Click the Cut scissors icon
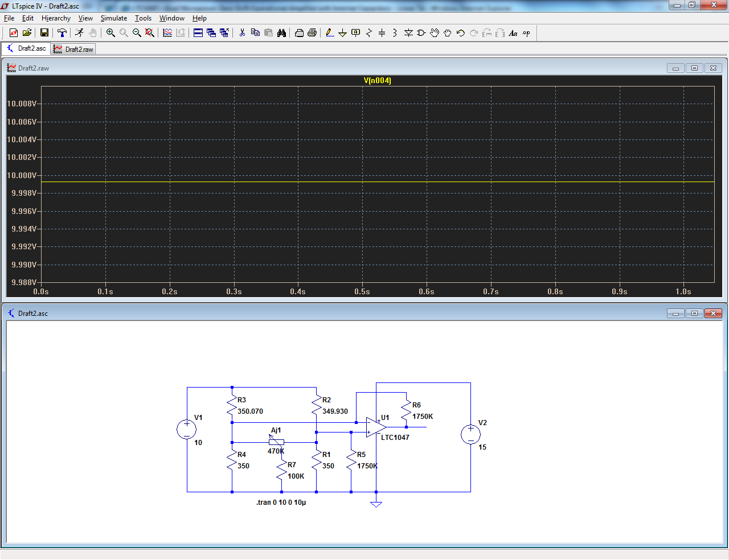 [242, 33]
